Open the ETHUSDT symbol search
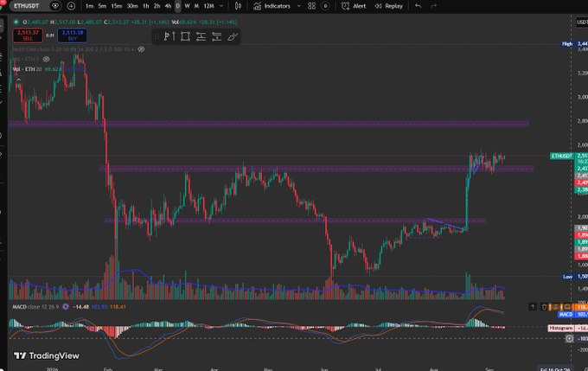Viewport: 588px width, 371px height. click(x=26, y=6)
